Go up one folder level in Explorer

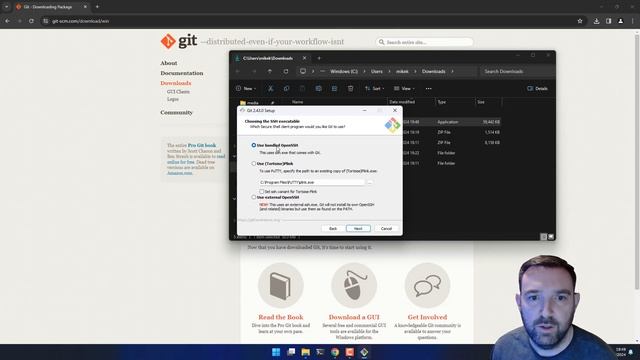click(270, 71)
